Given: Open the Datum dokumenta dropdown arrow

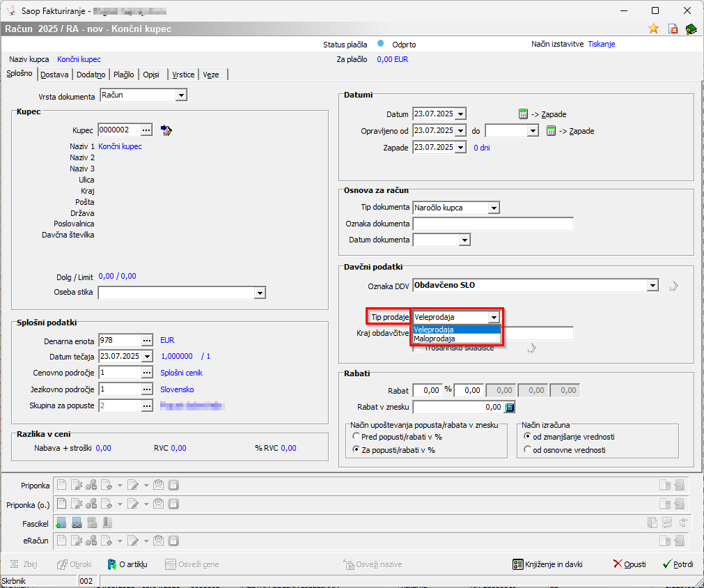Looking at the screenshot, I should pos(464,240).
